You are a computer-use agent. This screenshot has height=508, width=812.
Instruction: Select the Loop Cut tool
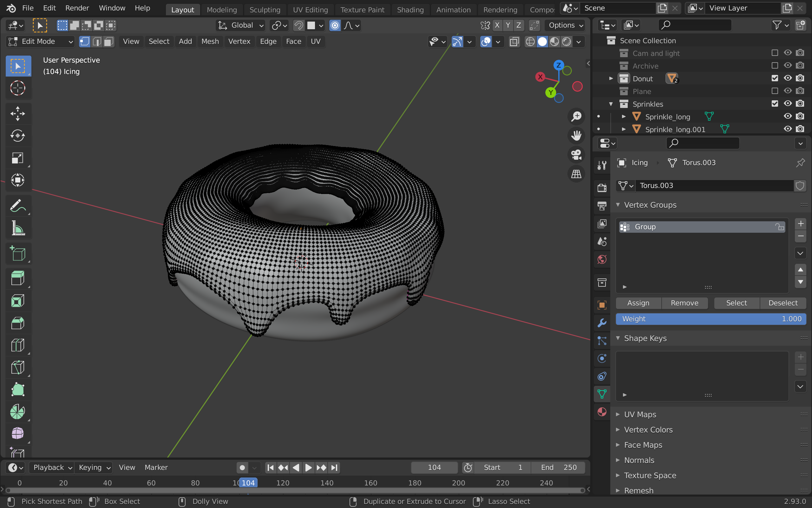[x=18, y=345]
